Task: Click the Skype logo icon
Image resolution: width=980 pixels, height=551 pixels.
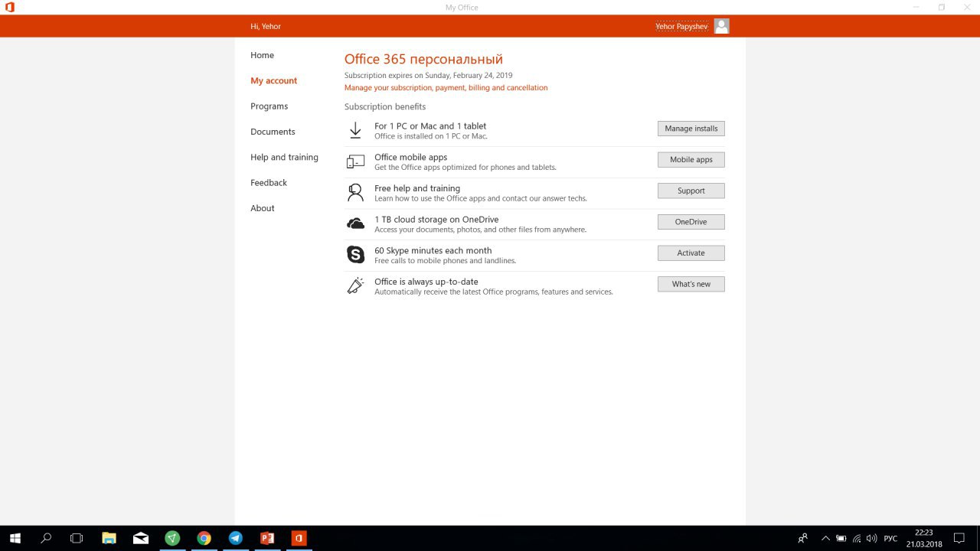Action: 355,254
